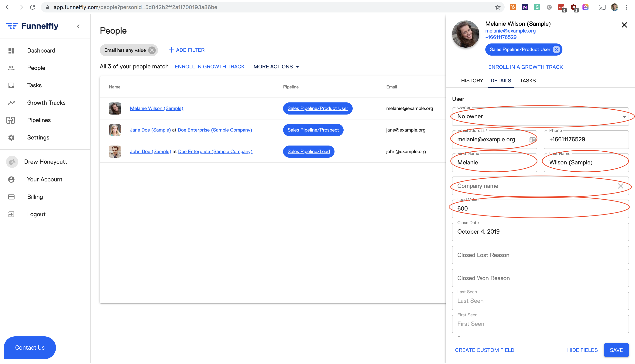Switch to the TASKS tab
Screen dimensions: 635x364
pos(527,81)
